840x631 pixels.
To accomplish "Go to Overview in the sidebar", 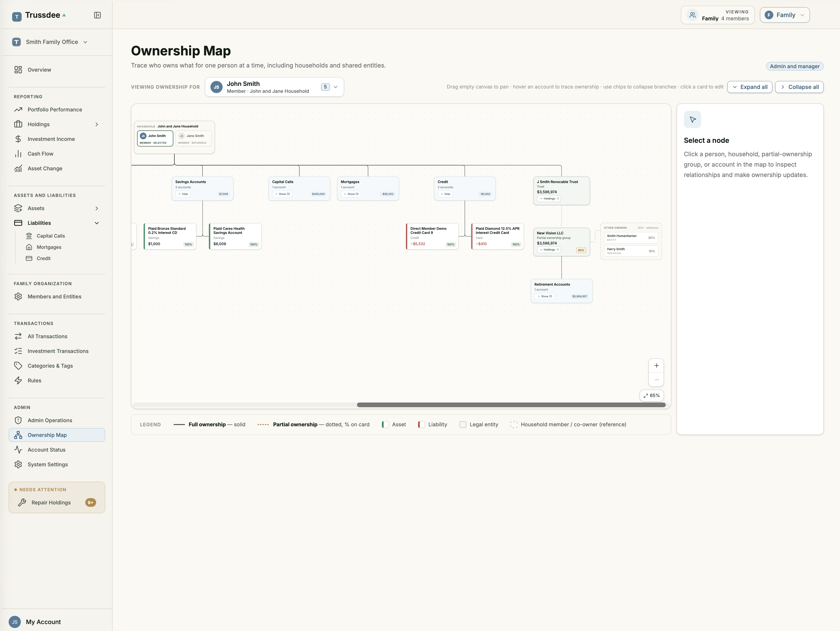I will tap(57, 70).
